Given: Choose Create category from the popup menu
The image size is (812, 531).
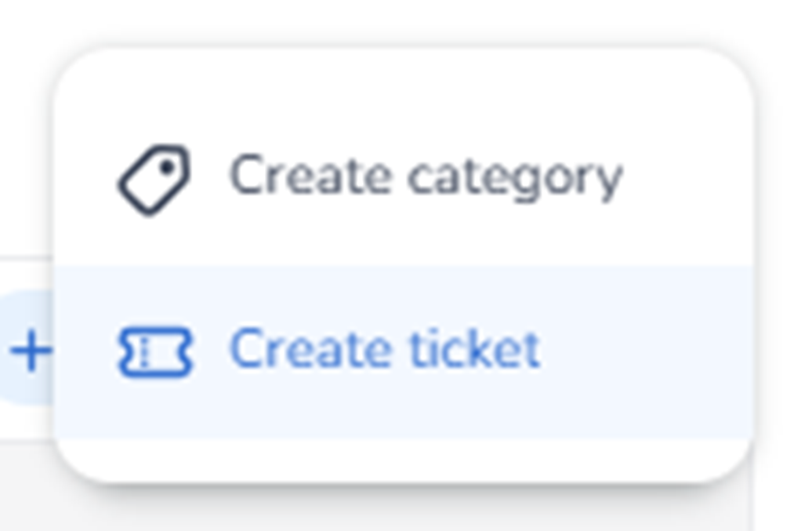Looking at the screenshot, I should (425, 176).
